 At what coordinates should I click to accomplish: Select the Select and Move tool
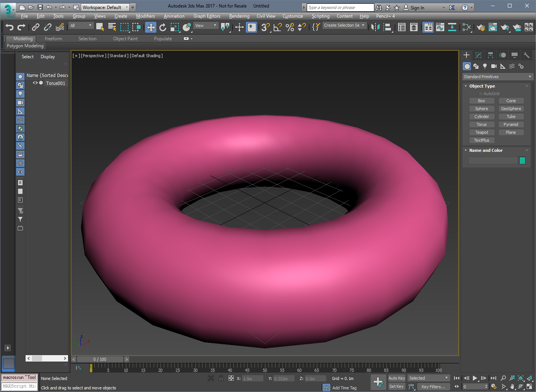(x=151, y=27)
